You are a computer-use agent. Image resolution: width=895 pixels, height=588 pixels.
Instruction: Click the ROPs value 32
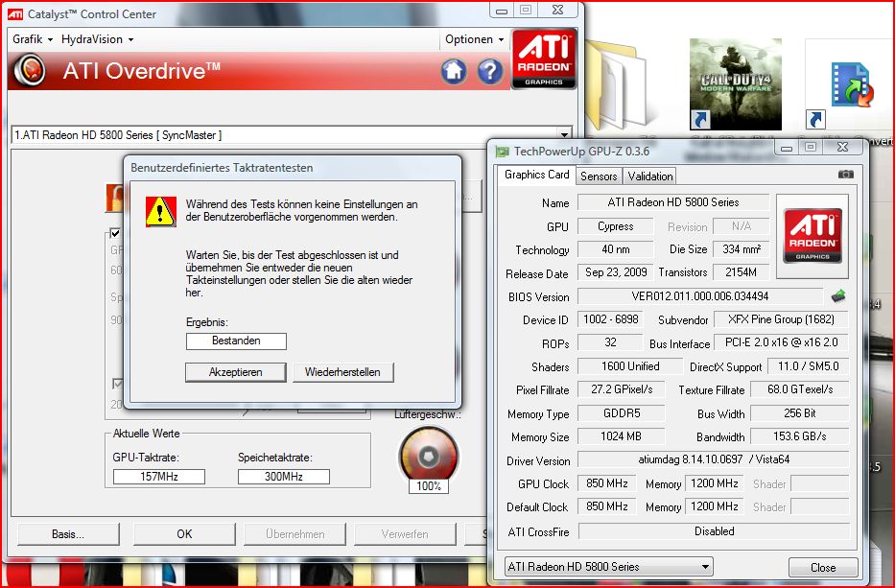coord(610,342)
